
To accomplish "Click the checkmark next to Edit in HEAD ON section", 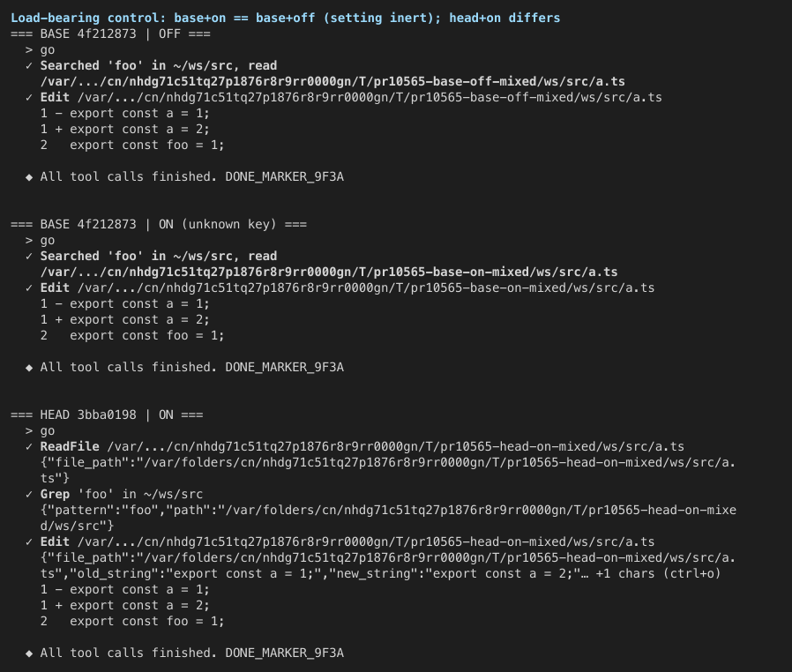I will pyautogui.click(x=29, y=541).
